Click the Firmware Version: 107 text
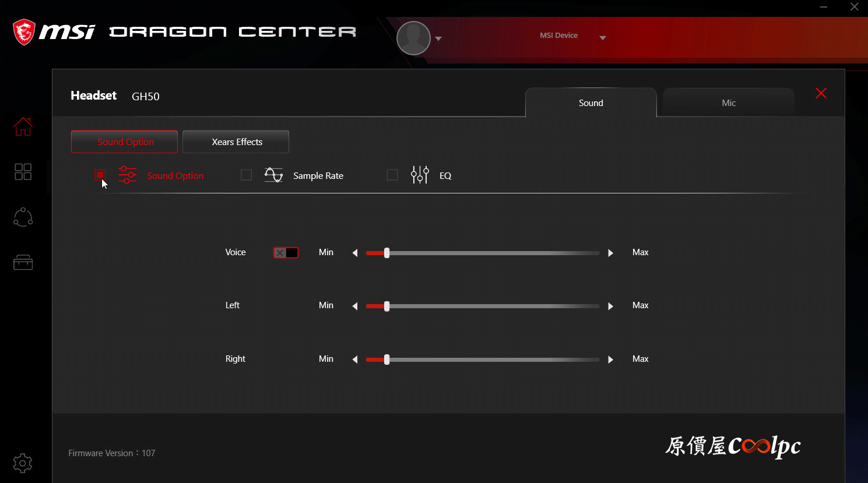Image resolution: width=868 pixels, height=483 pixels. [112, 453]
